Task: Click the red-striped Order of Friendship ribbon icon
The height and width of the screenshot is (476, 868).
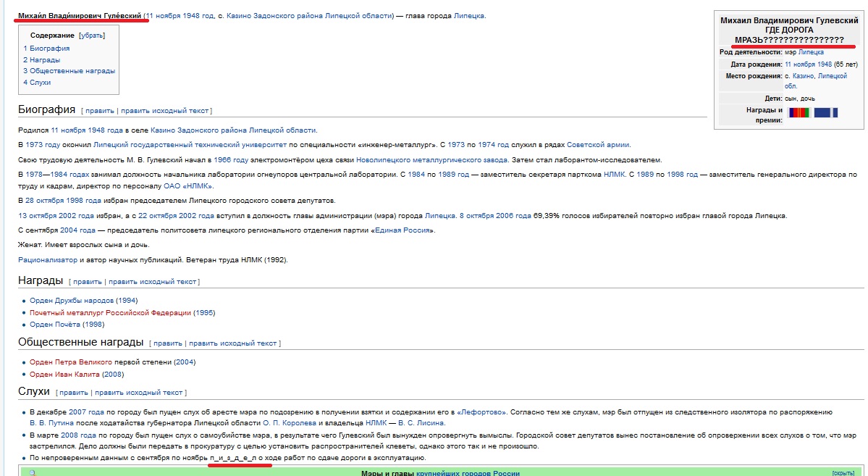Action: coord(799,113)
